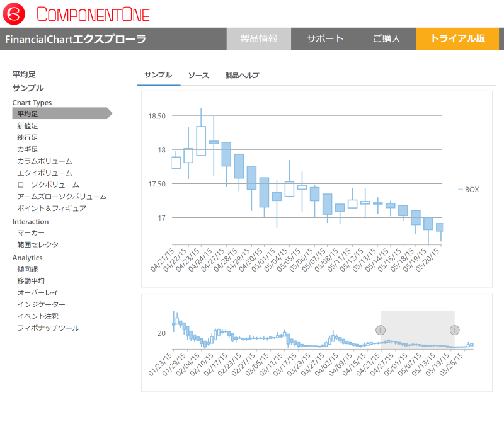Click the gray selected range in overview chart
Screen dimensions: 504x424
click(x=418, y=329)
